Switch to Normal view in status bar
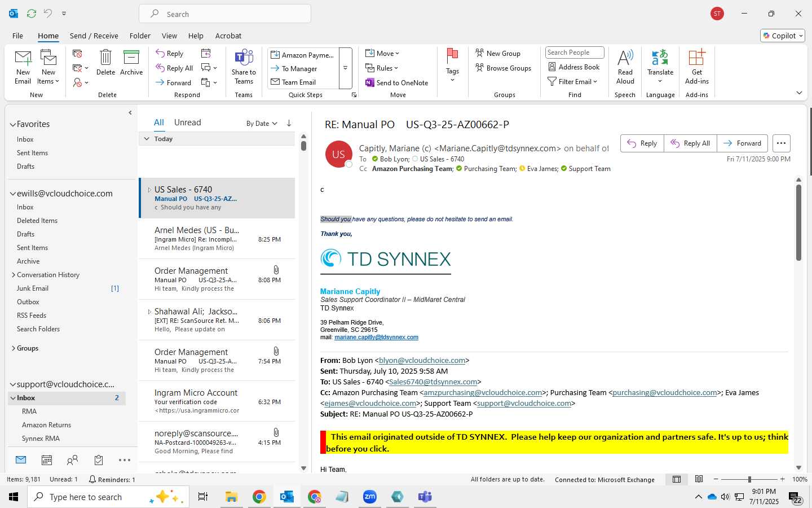812x508 pixels. pos(677,479)
